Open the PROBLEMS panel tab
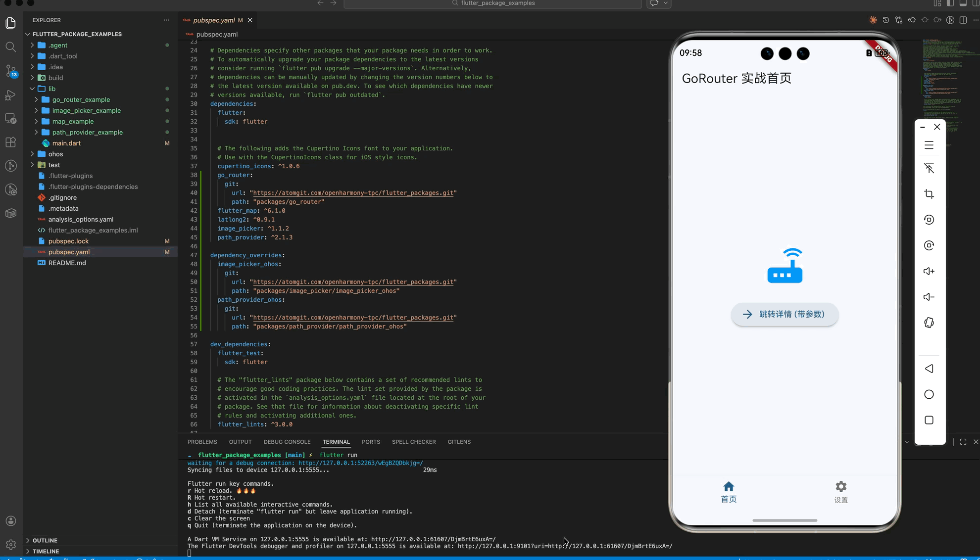The image size is (980, 560). 202,442
